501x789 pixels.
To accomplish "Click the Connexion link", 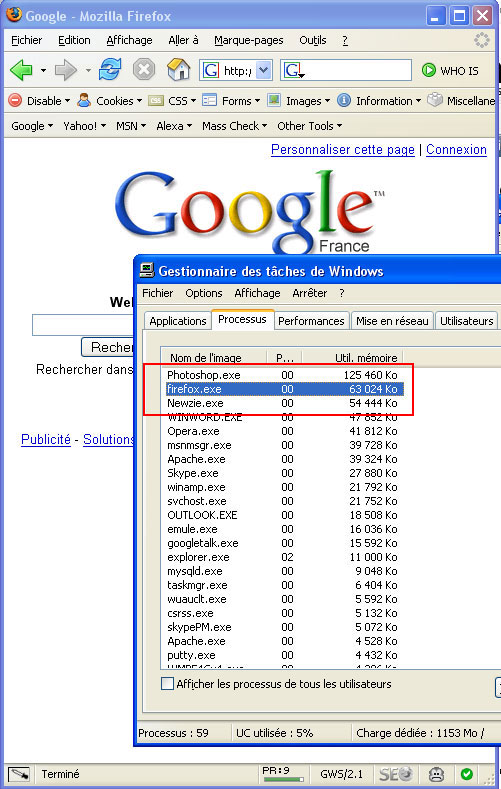I will [x=456, y=149].
